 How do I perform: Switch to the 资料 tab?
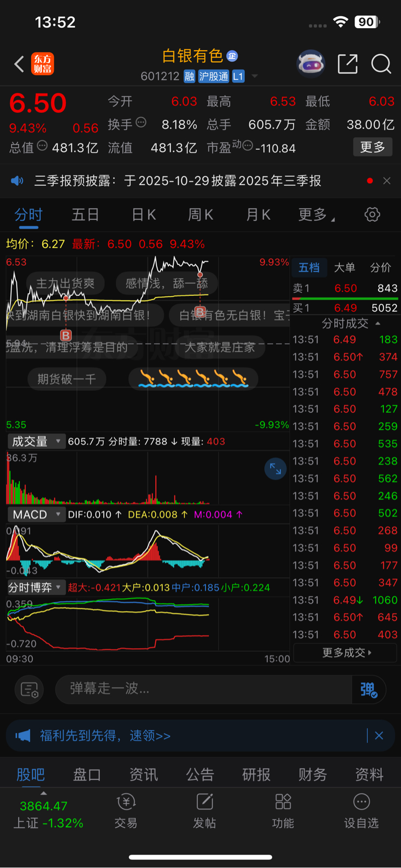[x=369, y=775]
